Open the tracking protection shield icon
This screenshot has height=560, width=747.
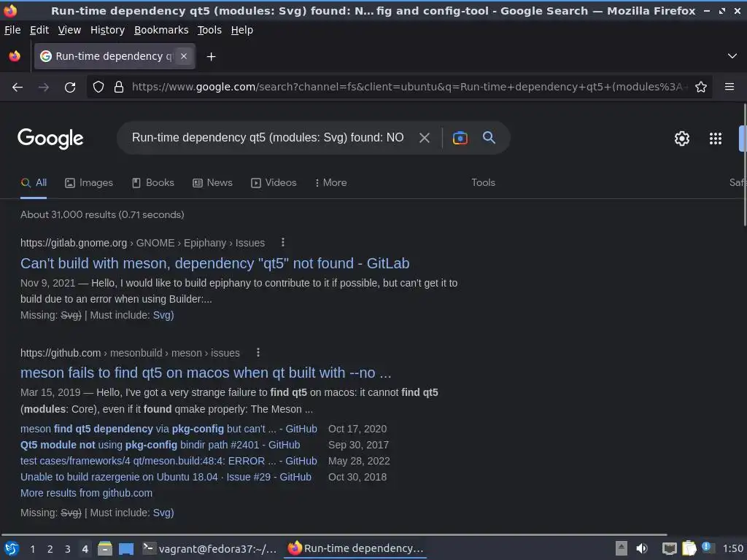pos(98,87)
